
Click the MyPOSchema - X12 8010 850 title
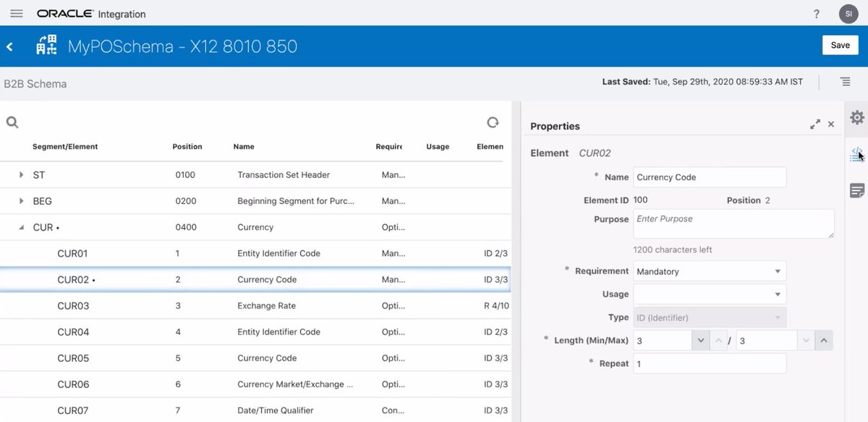(x=182, y=46)
